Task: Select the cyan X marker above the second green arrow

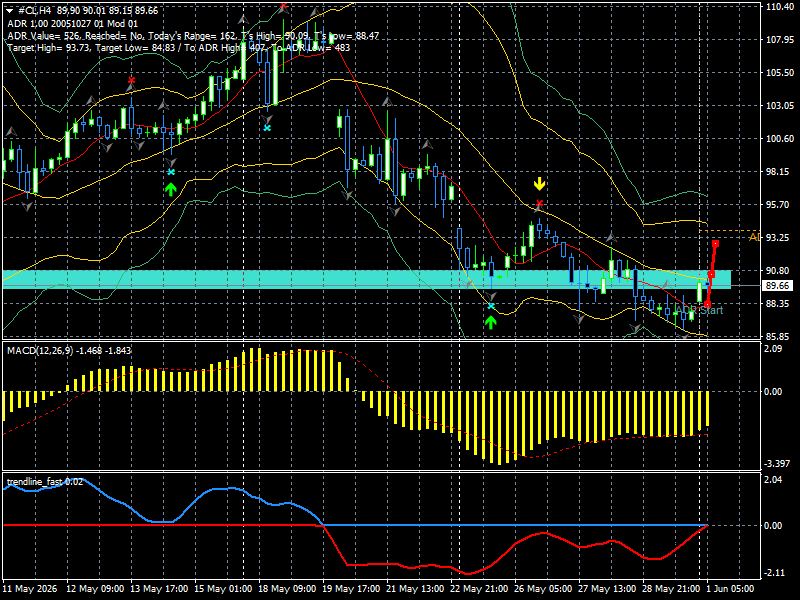Action: coord(491,306)
